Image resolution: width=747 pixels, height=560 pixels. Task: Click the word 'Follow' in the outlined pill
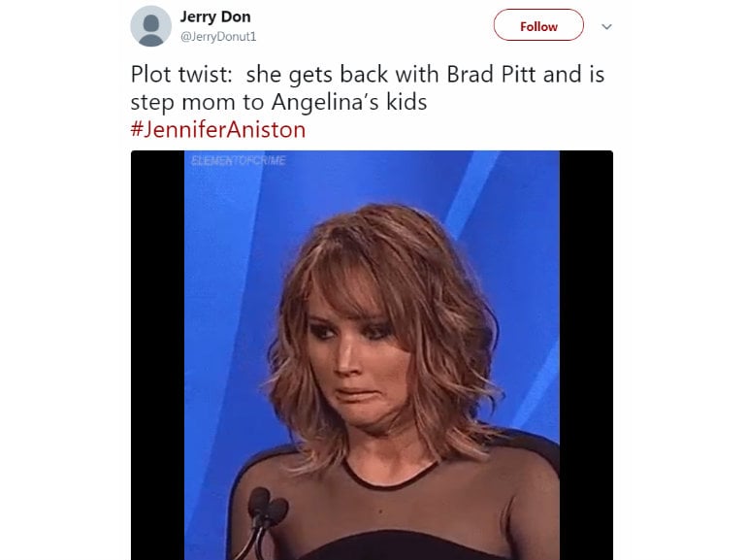tap(538, 26)
